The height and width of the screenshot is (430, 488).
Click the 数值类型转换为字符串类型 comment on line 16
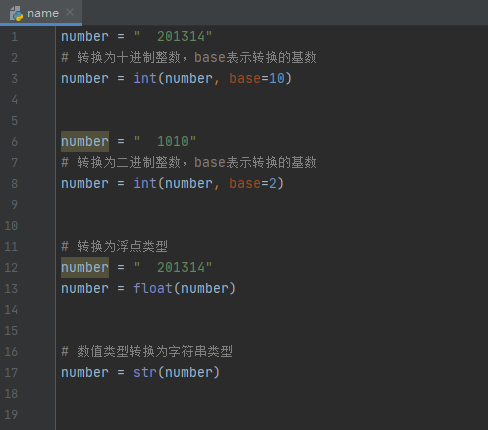tap(147, 352)
